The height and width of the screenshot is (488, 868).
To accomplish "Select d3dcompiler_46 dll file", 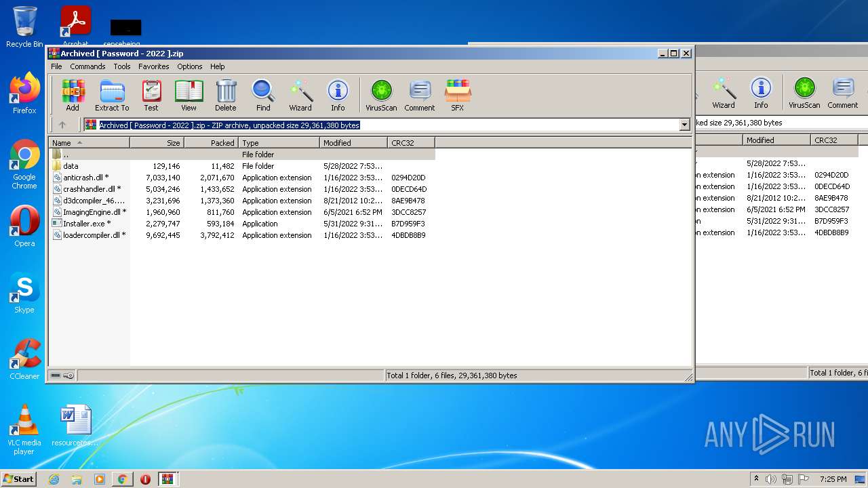I will 242,201.
